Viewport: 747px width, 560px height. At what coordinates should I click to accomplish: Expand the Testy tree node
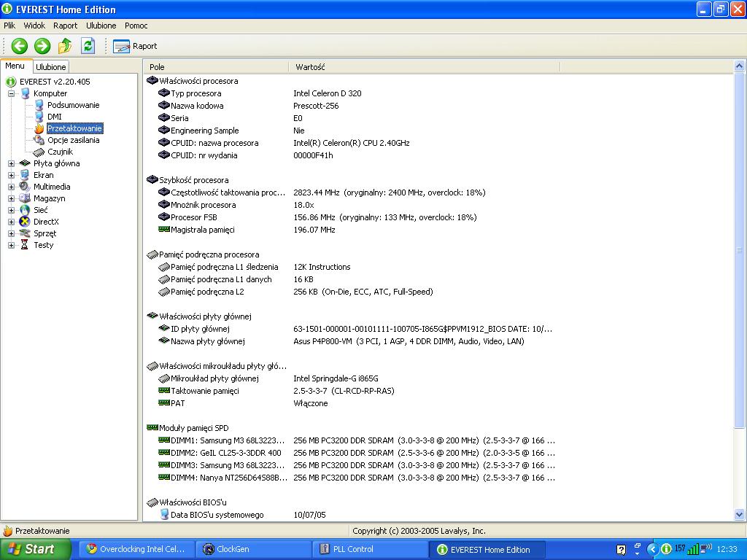(x=12, y=245)
